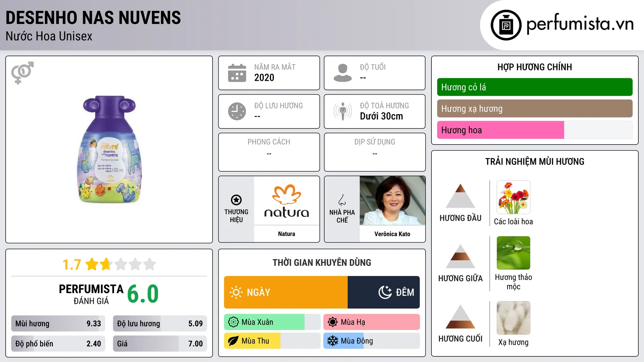Click the Xạ hương musk thumbnail

pos(514,318)
